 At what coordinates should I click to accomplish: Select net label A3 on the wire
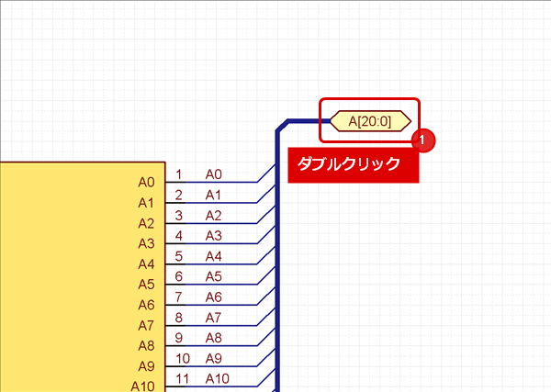tap(214, 236)
